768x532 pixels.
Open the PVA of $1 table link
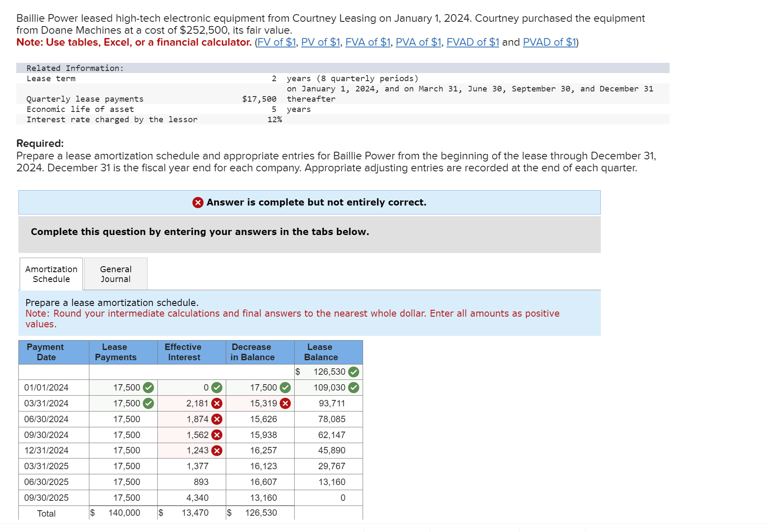tap(418, 42)
